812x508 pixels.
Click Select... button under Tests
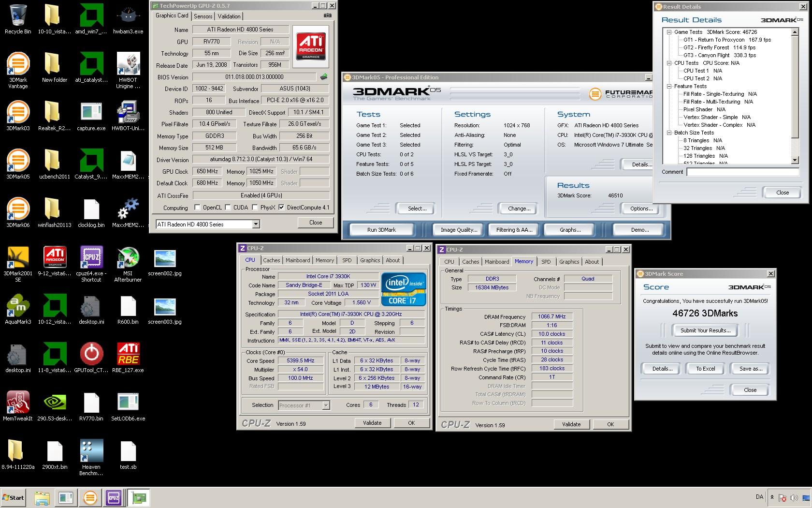[417, 209]
